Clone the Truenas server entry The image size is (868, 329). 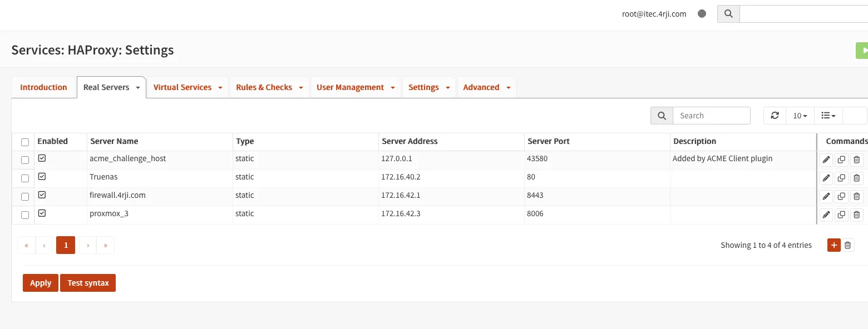pos(841,178)
